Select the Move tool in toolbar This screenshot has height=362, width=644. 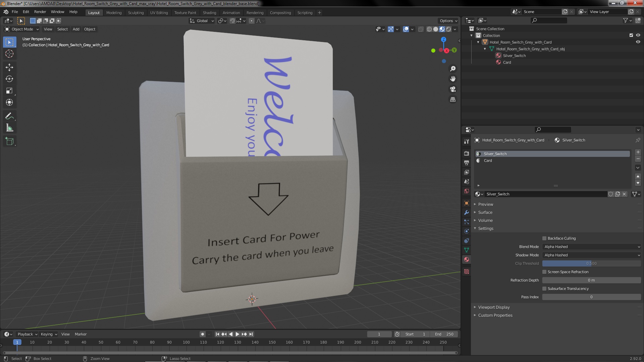[9, 67]
